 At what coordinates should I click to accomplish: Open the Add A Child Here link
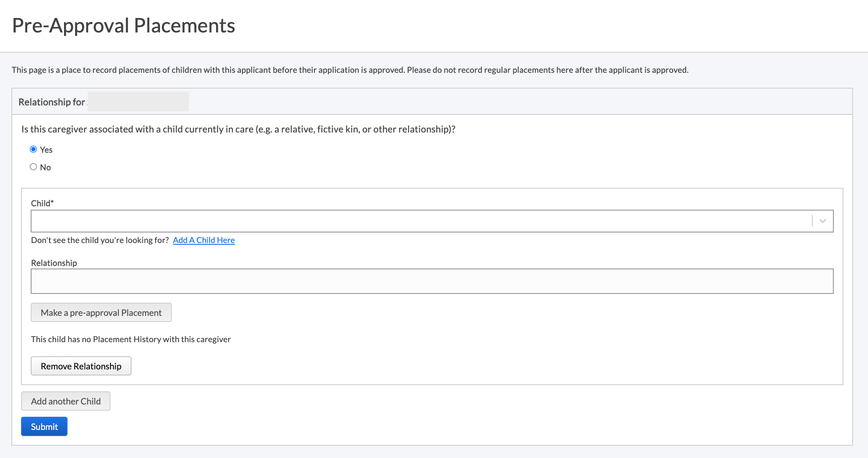click(204, 240)
